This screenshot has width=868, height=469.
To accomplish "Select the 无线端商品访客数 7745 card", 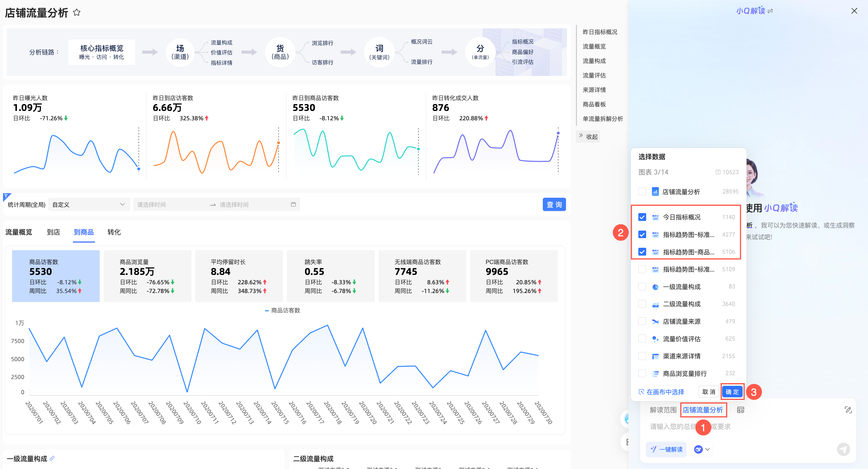I will (422, 276).
